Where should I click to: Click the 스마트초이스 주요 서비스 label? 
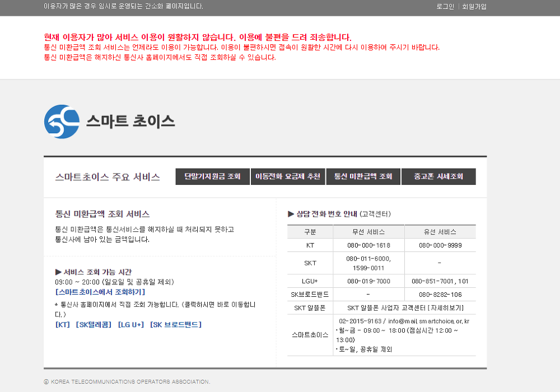108,177
